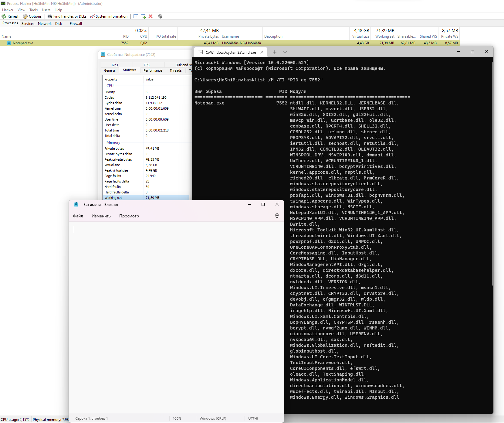Open the Файл menu in Notepad
Viewport: 504px width, 423px height.
(x=78, y=216)
